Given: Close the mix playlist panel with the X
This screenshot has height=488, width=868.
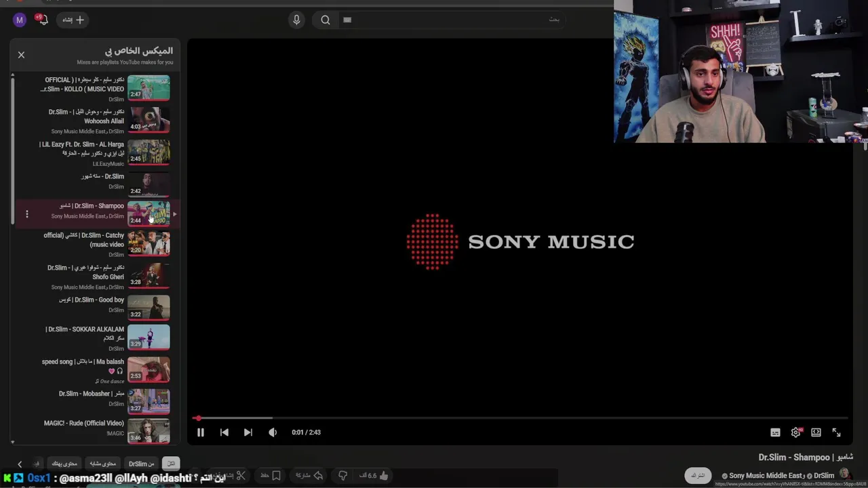Looking at the screenshot, I should [21, 55].
